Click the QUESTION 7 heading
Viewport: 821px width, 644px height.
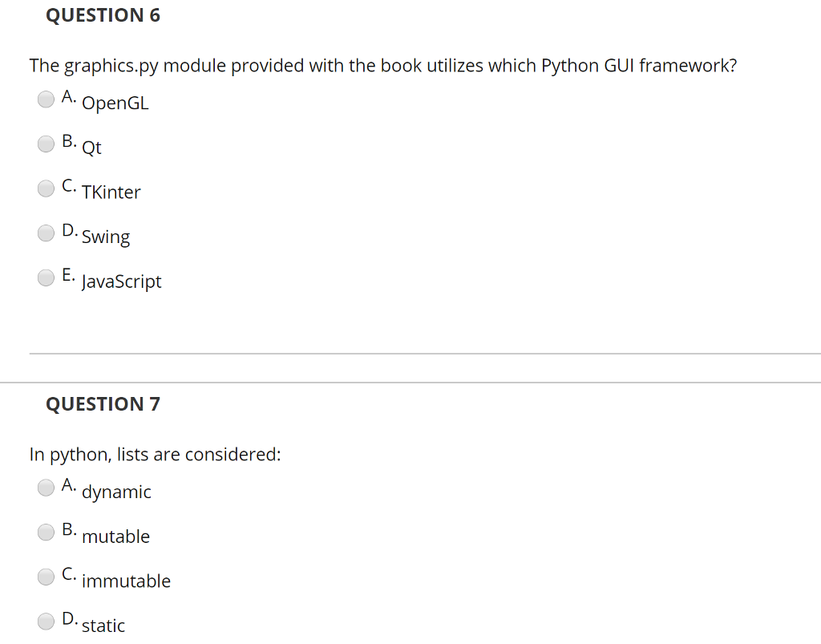click(x=103, y=404)
